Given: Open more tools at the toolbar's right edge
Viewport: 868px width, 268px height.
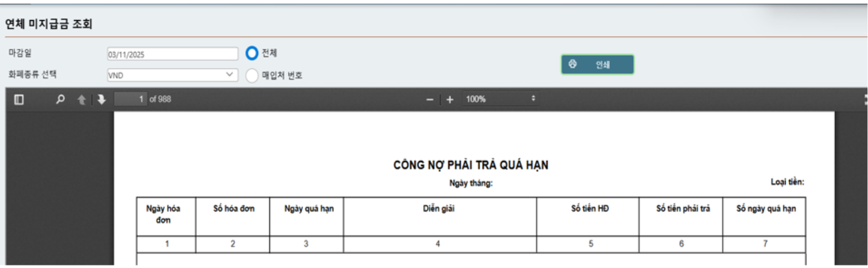Looking at the screenshot, I should click(865, 99).
